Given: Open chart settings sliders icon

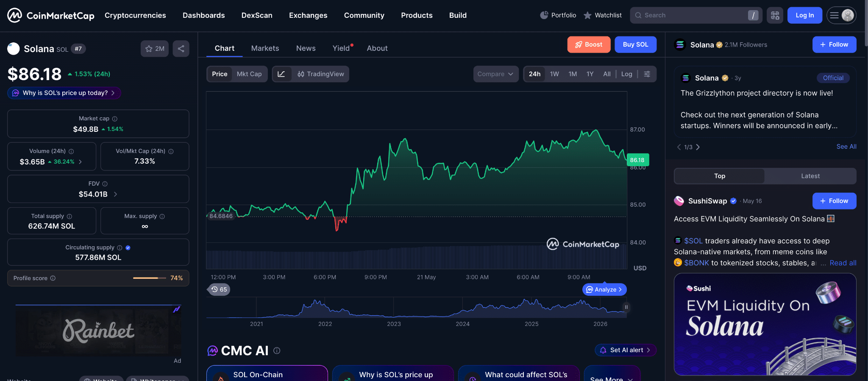Looking at the screenshot, I should 647,74.
